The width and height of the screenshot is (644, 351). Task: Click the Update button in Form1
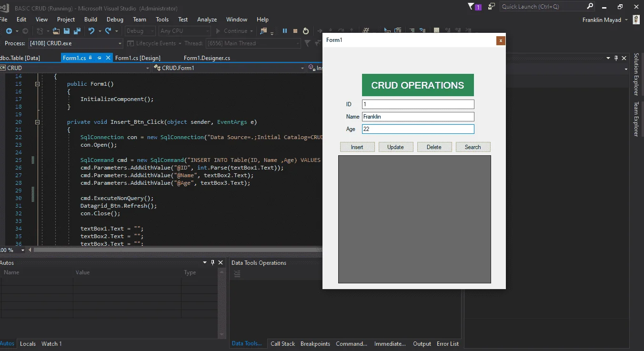click(395, 147)
